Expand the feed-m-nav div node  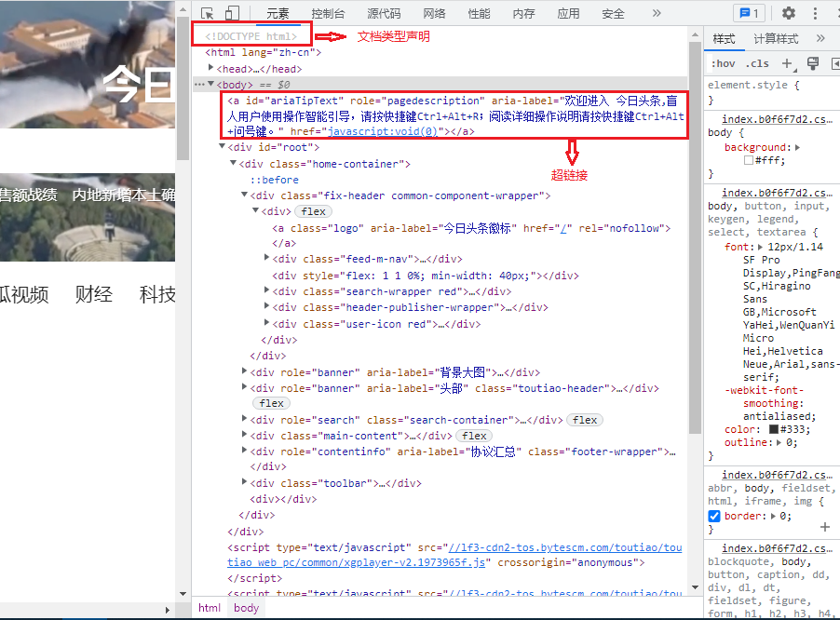coord(266,258)
